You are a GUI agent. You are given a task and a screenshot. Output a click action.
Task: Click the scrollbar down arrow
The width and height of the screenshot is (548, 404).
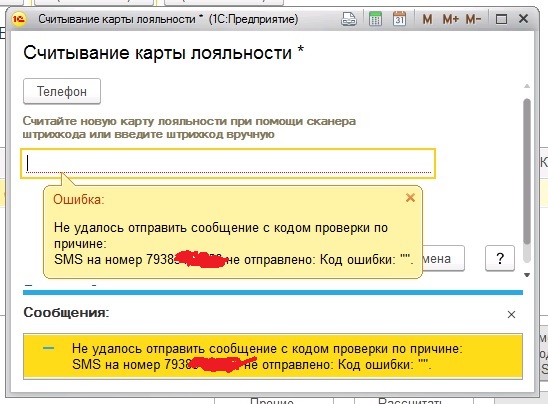point(527,275)
